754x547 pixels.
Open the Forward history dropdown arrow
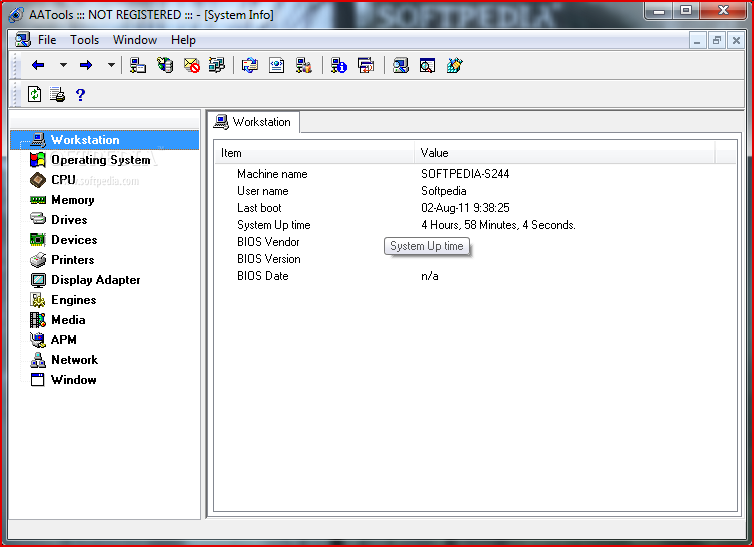pyautogui.click(x=111, y=65)
